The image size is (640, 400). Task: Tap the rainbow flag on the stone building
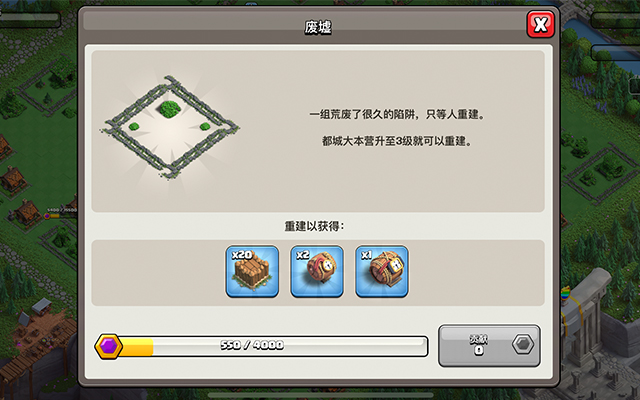[565, 295]
